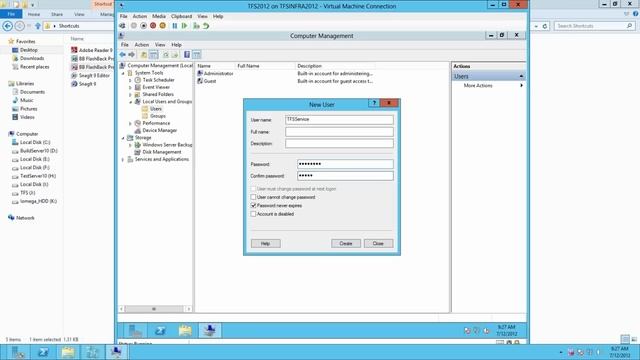Expand More Actions submenu arrow

click(521, 86)
